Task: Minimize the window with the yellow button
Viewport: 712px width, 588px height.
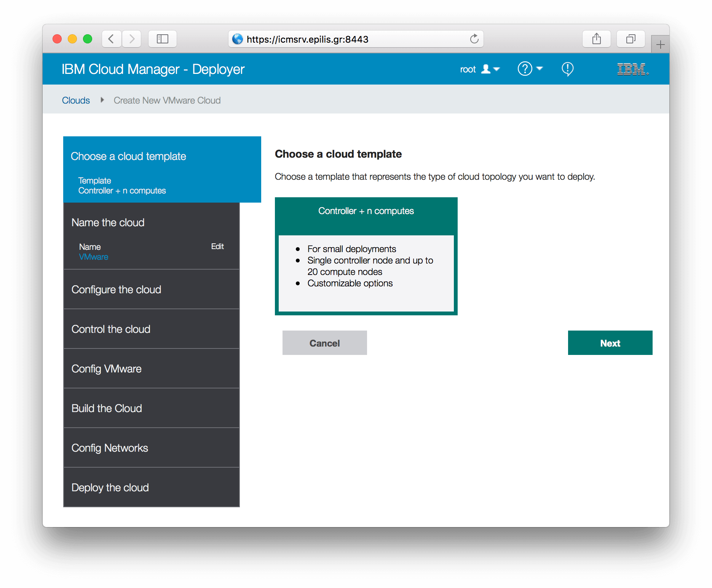Action: 72,39
